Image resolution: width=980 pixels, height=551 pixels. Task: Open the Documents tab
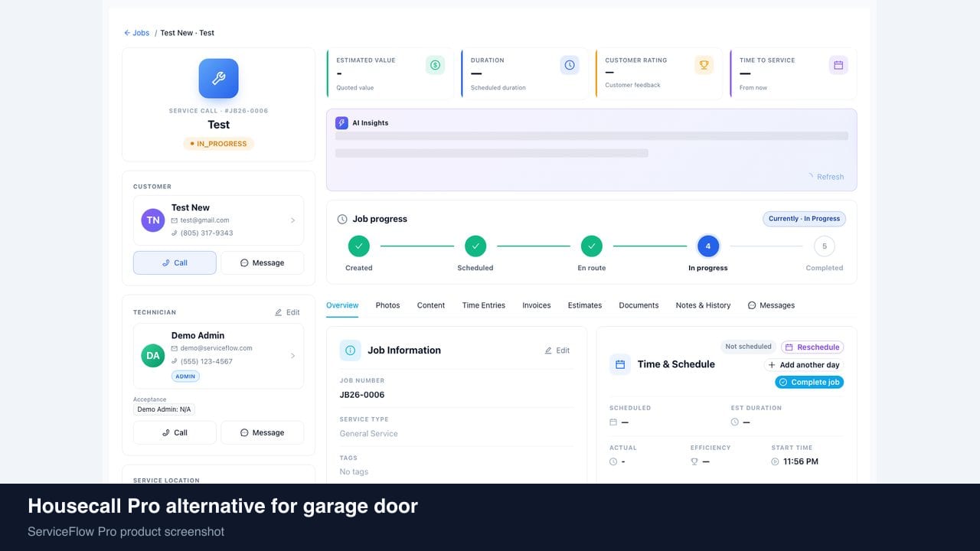[639, 305]
